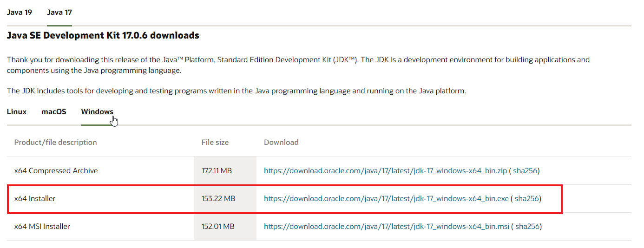The width and height of the screenshot is (644, 248).
Task: Click the 'Java SE Development Kit 17.0.6 downloads' heading
Action: (103, 35)
